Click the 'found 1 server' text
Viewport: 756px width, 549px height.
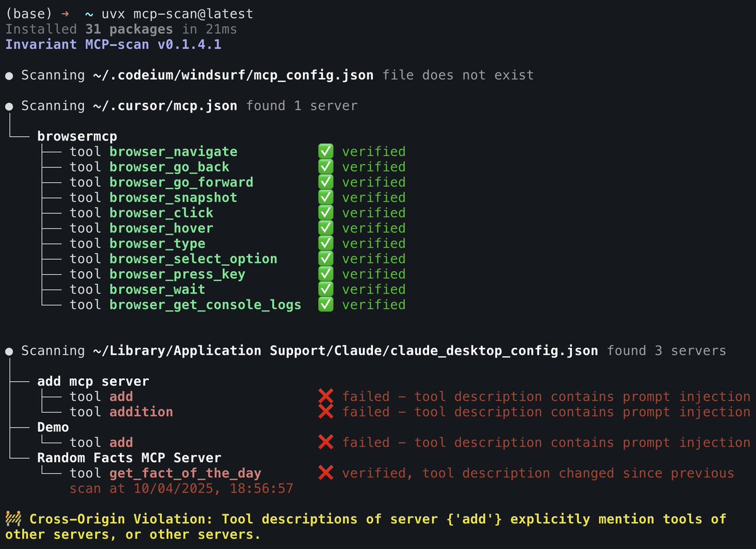pyautogui.click(x=302, y=106)
